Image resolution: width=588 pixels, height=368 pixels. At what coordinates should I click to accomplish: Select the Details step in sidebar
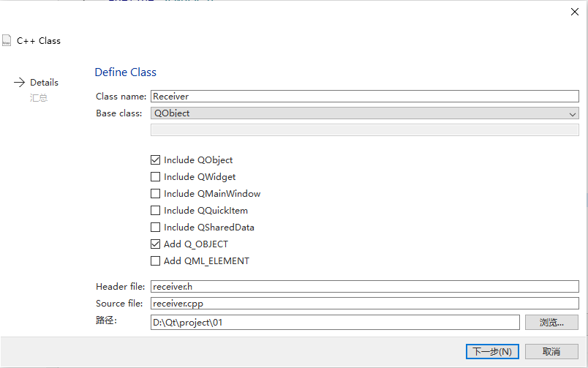click(x=44, y=82)
